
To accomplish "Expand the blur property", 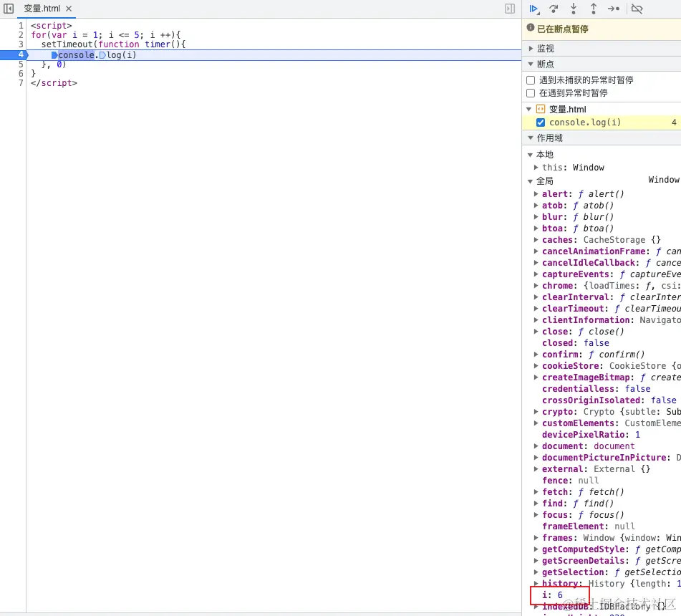I will tap(536, 217).
